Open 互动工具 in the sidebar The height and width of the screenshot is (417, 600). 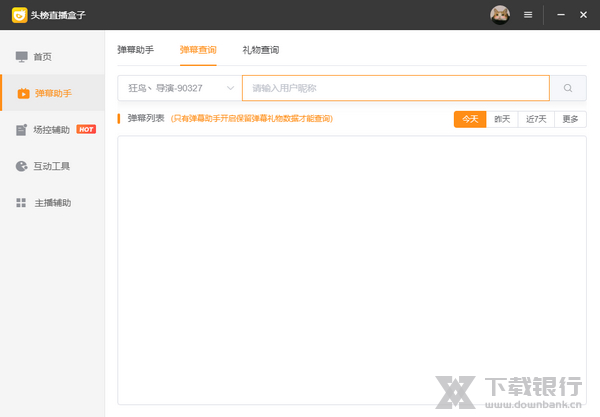[x=51, y=166]
